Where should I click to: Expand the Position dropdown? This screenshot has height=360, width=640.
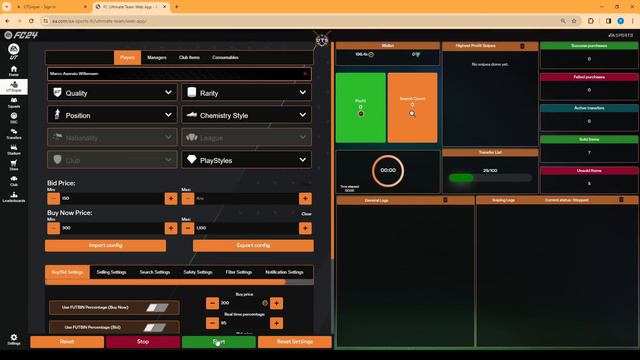pyautogui.click(x=112, y=115)
